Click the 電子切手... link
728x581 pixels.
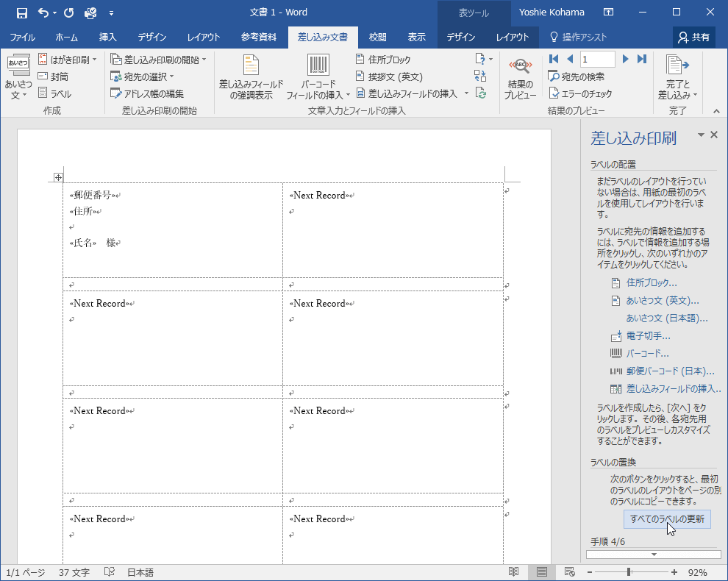(648, 336)
